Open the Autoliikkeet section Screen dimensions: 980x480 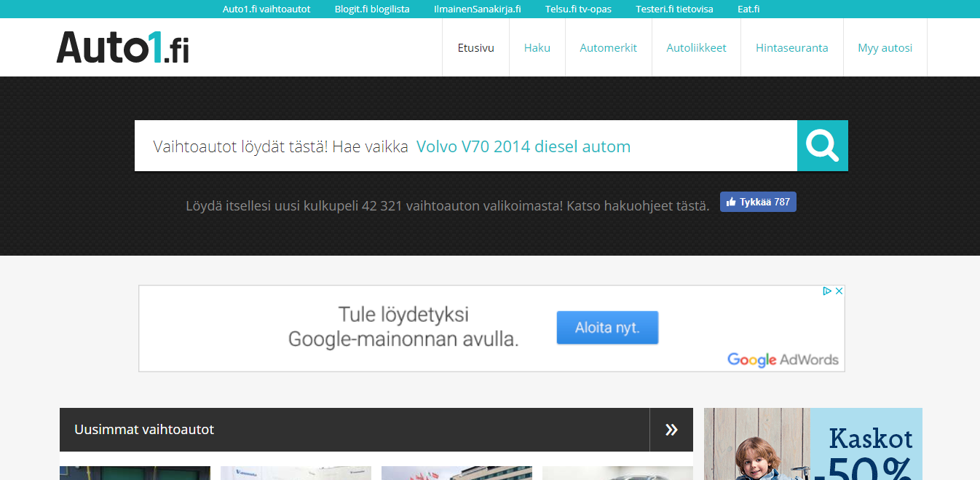click(697, 48)
